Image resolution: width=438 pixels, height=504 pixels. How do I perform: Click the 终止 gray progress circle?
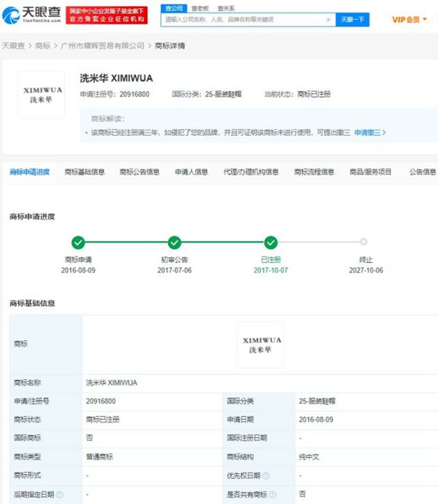(364, 242)
